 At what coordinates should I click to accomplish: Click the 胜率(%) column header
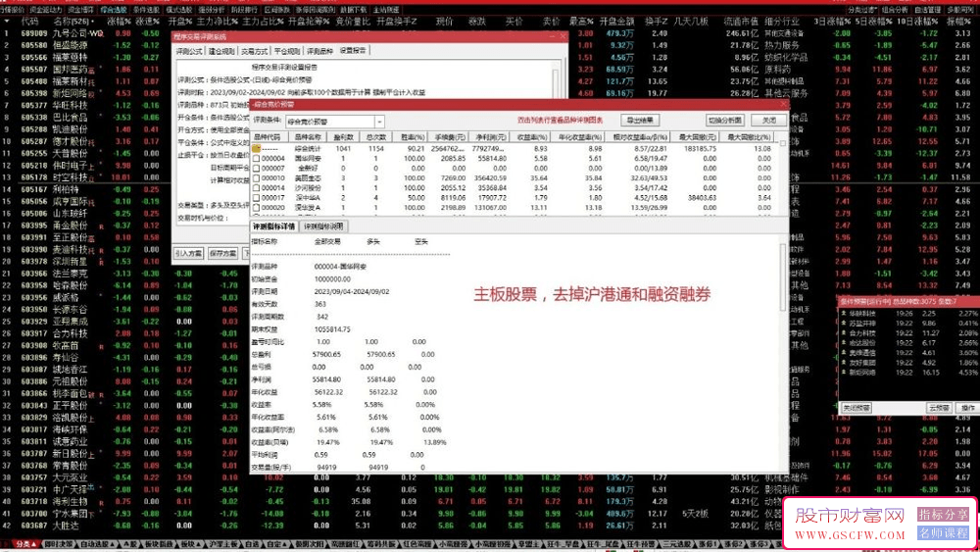click(412, 137)
